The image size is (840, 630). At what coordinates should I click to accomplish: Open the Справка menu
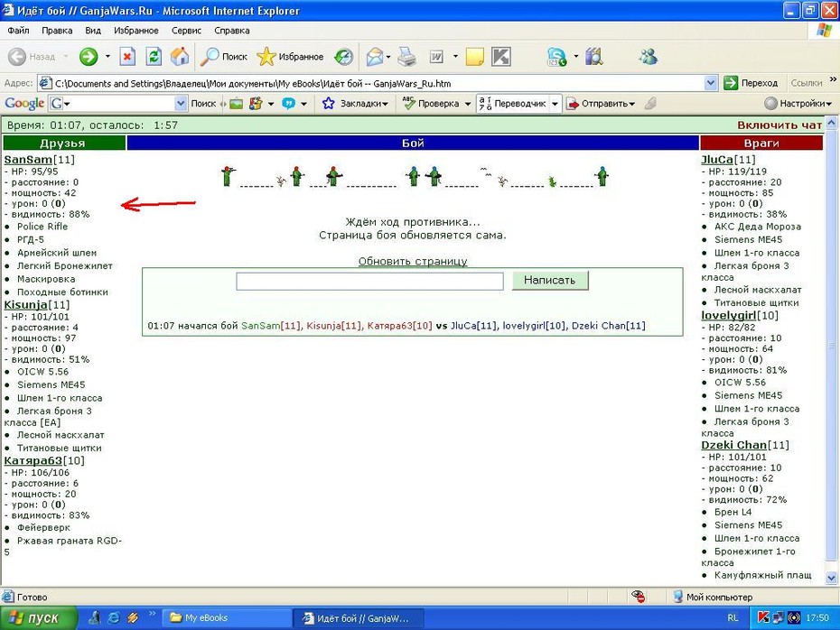[x=232, y=31]
